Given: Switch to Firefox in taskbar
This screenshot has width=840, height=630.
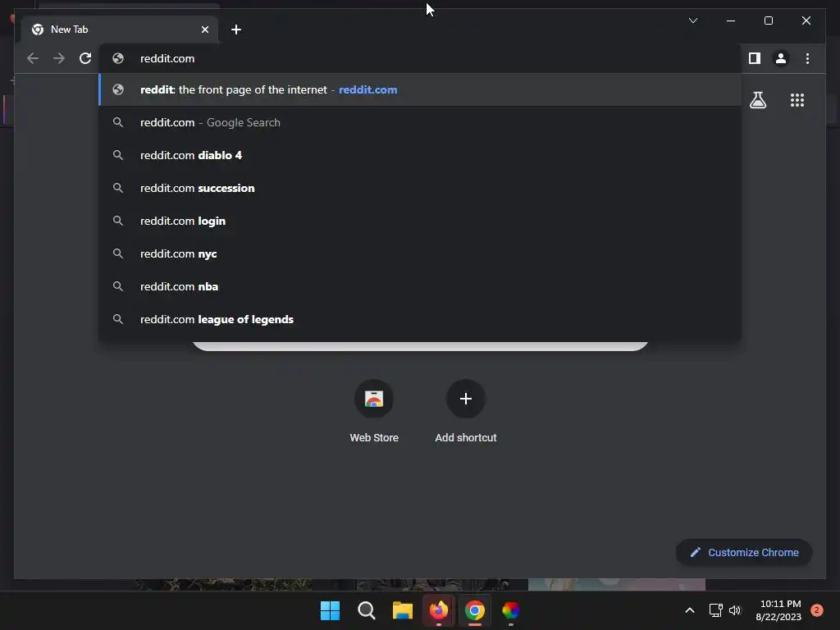Looking at the screenshot, I should [x=439, y=610].
